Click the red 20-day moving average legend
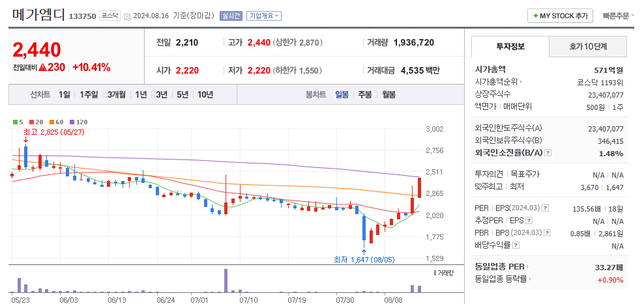This screenshot has width=644, height=304. pyautogui.click(x=37, y=122)
